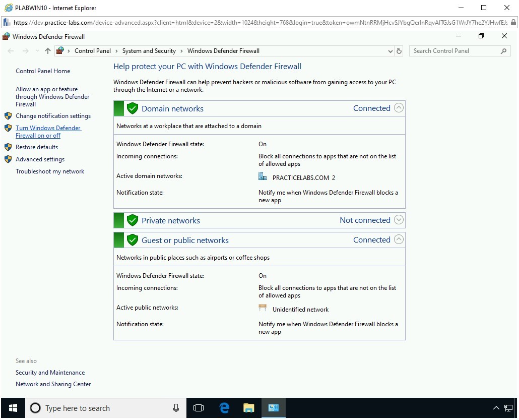
Task: Click the Cortana microphone icon
Action: (x=176, y=408)
